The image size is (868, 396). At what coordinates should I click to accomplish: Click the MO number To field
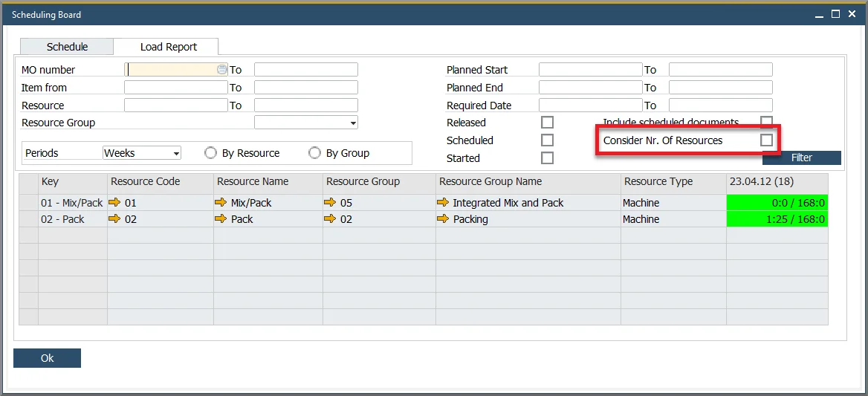pos(306,70)
